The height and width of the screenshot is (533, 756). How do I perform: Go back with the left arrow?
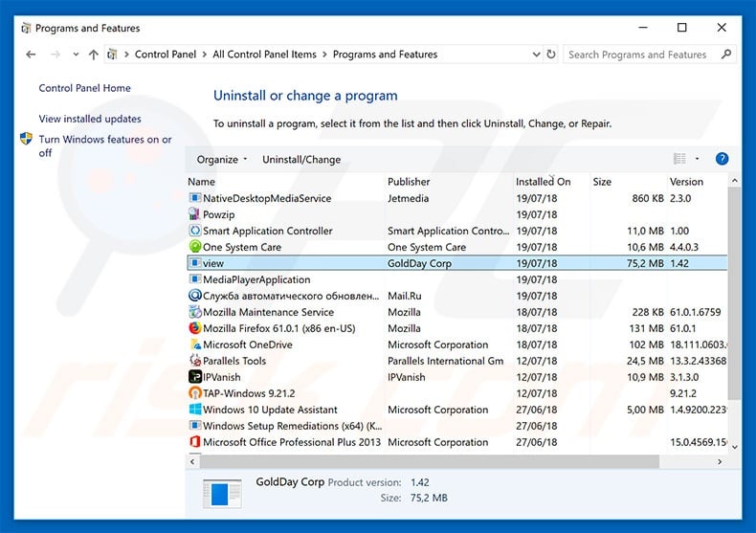point(31,55)
